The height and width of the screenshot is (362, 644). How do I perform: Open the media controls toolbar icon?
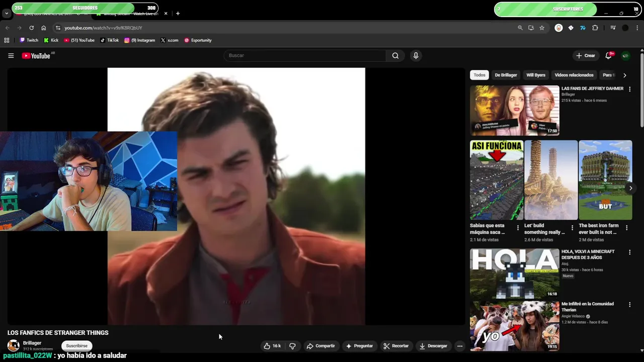(x=613, y=28)
